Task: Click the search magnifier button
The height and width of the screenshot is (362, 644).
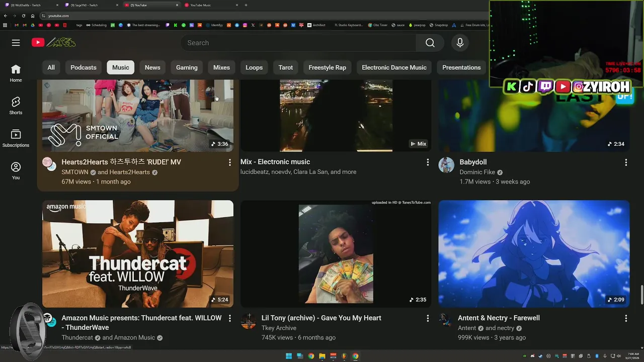Action: coord(430,43)
